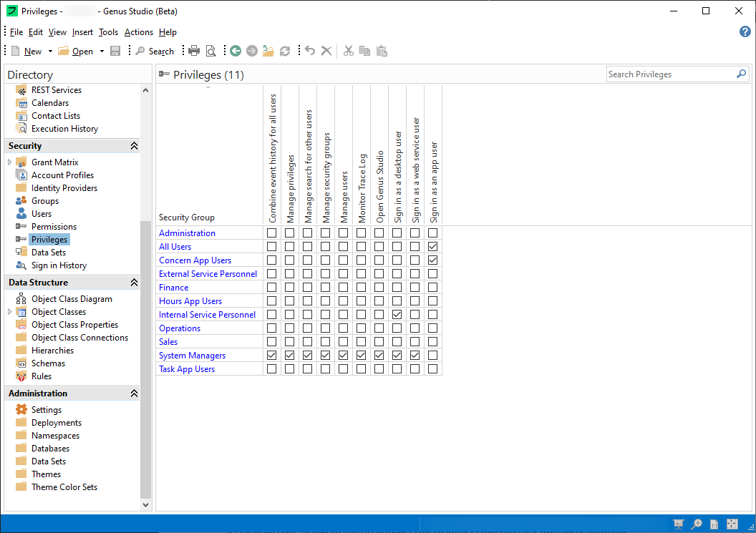Click the Refresh toolbar icon
756x533 pixels.
pyautogui.click(x=285, y=51)
